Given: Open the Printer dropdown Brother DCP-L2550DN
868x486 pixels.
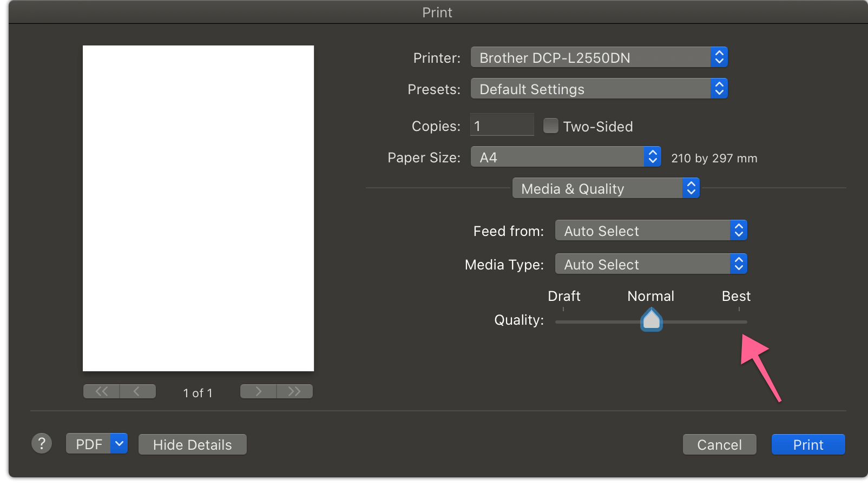Looking at the screenshot, I should pos(599,57).
